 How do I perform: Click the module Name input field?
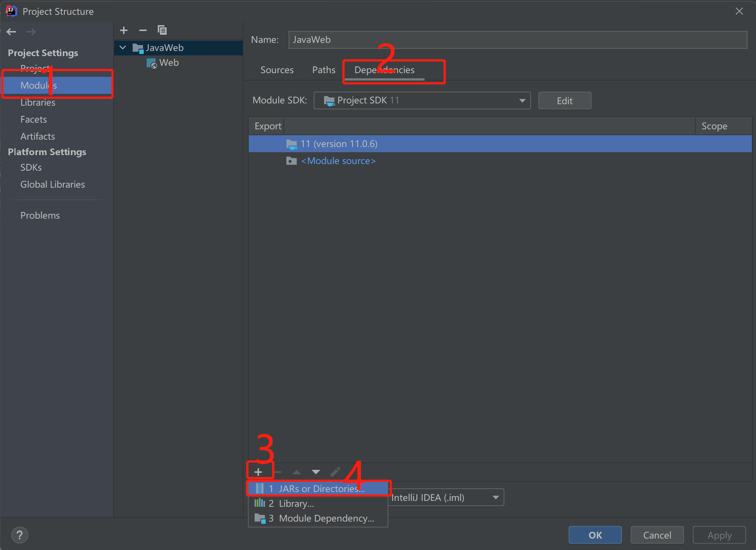pyautogui.click(x=517, y=40)
